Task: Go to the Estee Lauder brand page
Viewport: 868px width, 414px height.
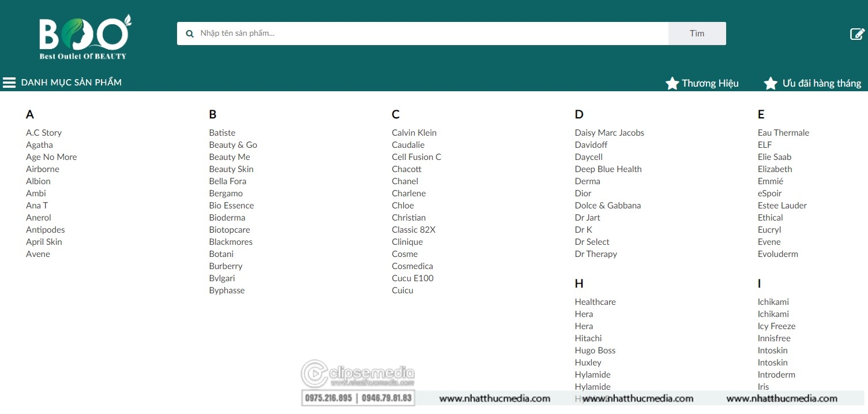Action: [x=782, y=206]
